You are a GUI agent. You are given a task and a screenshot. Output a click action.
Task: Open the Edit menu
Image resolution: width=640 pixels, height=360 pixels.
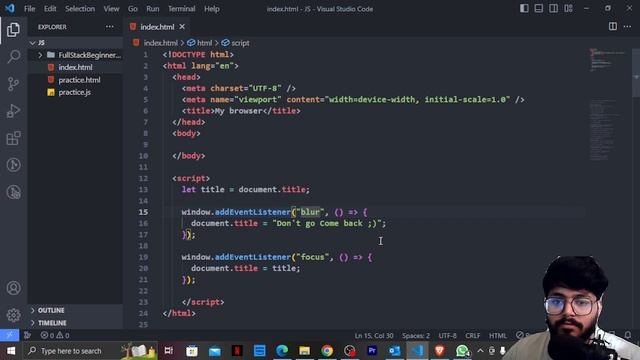50,9
